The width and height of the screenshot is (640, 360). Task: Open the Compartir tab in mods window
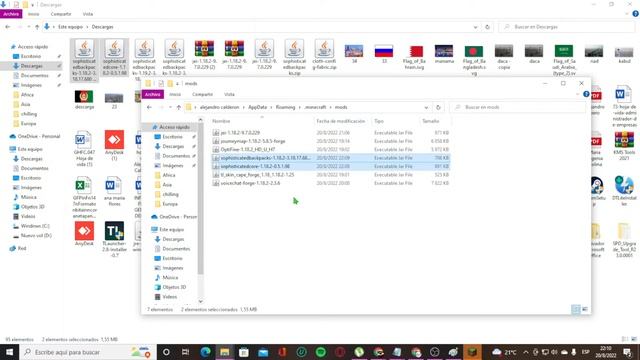pyautogui.click(x=202, y=94)
